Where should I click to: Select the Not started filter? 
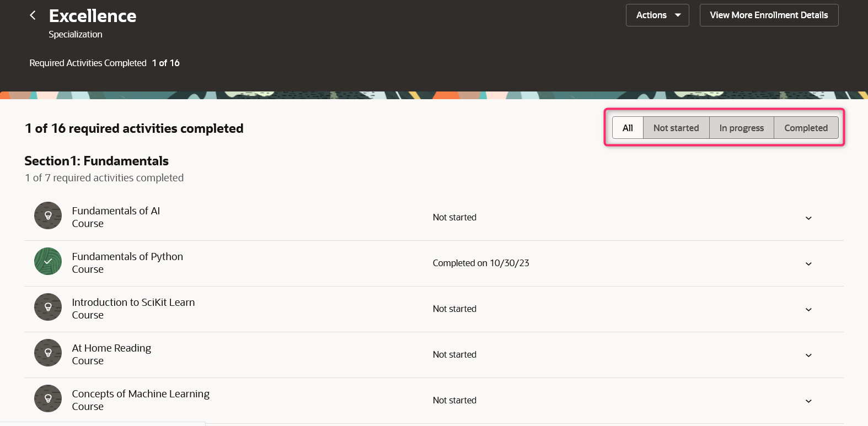point(676,127)
